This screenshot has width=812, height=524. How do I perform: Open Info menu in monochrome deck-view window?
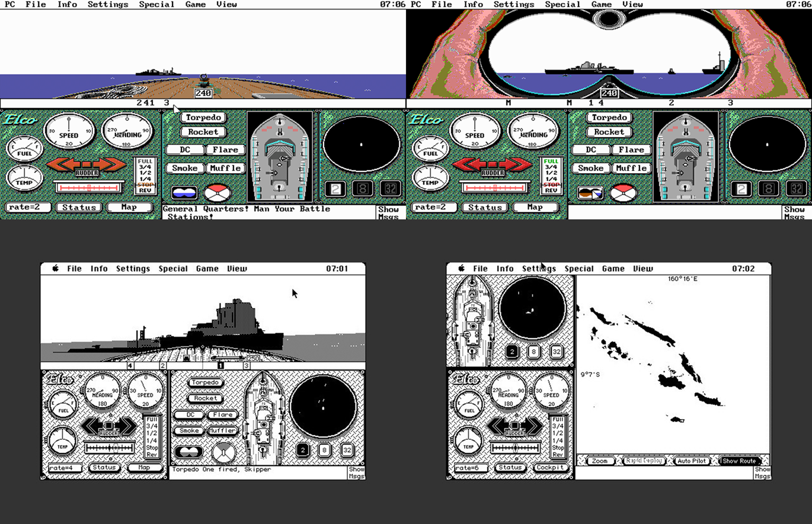click(x=99, y=269)
